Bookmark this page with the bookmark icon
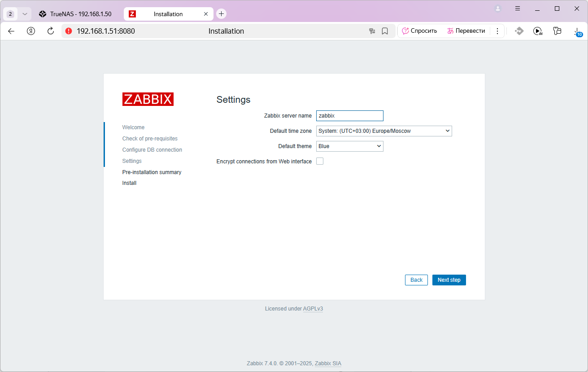 [385, 31]
